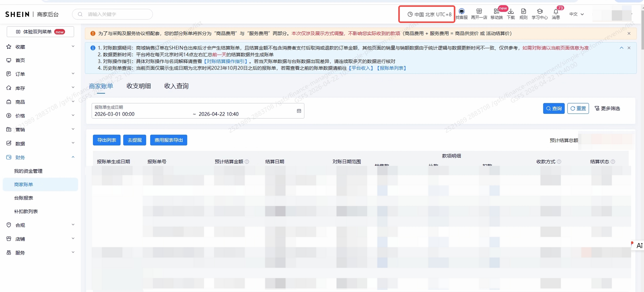Click the calendar icon in date range field
This screenshot has width=644, height=292.
click(299, 111)
